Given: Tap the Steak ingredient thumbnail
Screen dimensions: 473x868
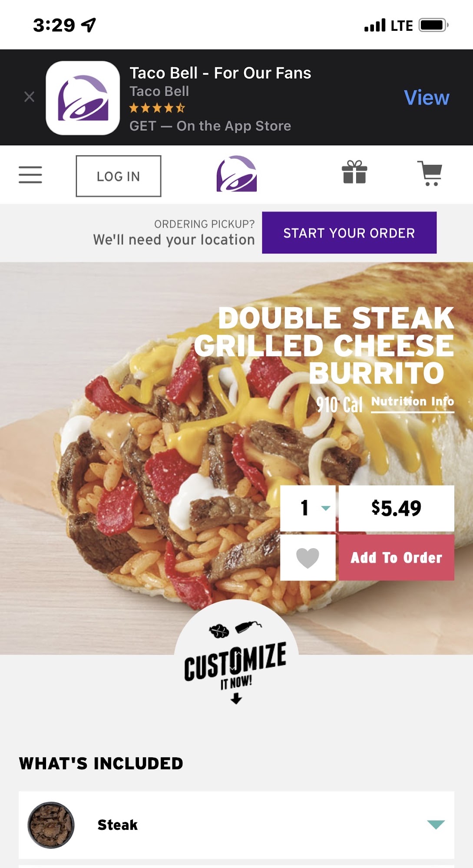Looking at the screenshot, I should coord(51,825).
